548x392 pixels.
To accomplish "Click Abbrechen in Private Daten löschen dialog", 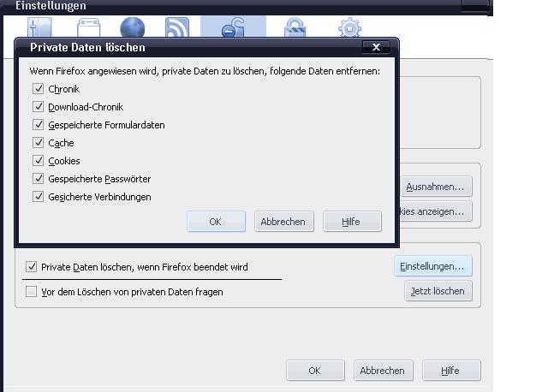I will [x=283, y=222].
